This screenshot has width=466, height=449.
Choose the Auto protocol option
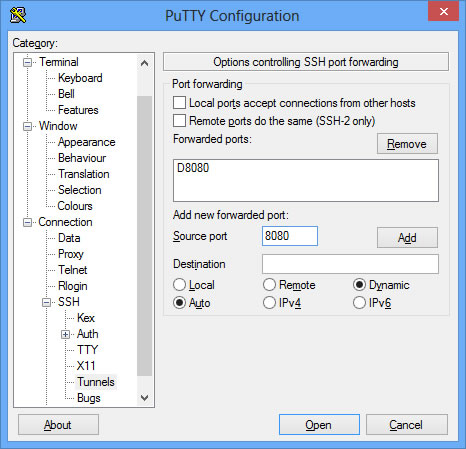[179, 303]
